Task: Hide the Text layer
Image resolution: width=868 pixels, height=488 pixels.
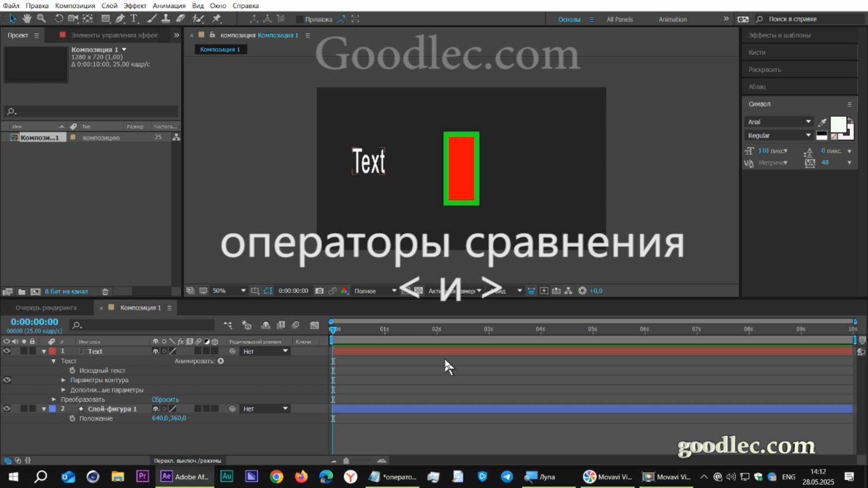Action: 7,351
